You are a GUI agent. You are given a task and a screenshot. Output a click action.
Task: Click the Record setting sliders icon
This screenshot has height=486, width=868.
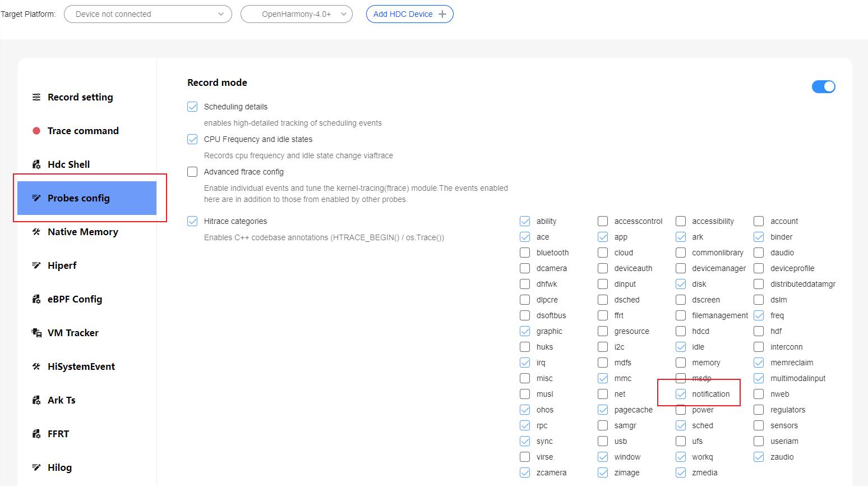click(36, 97)
